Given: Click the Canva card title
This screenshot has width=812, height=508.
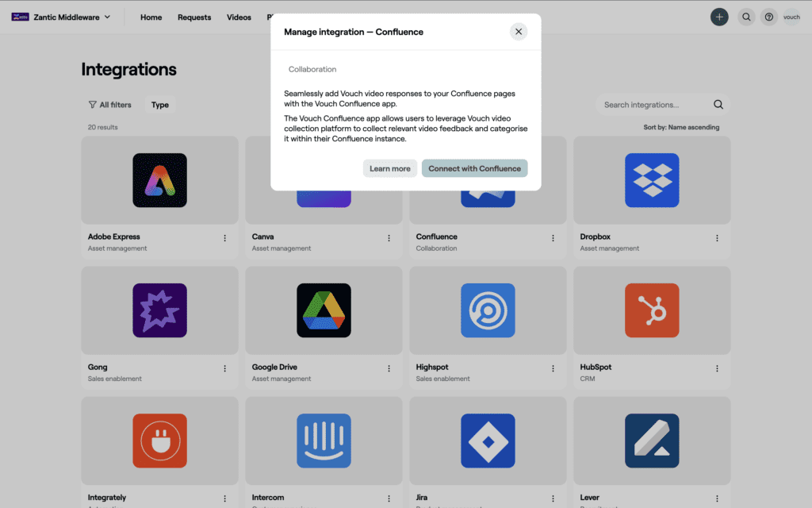Looking at the screenshot, I should point(262,237).
